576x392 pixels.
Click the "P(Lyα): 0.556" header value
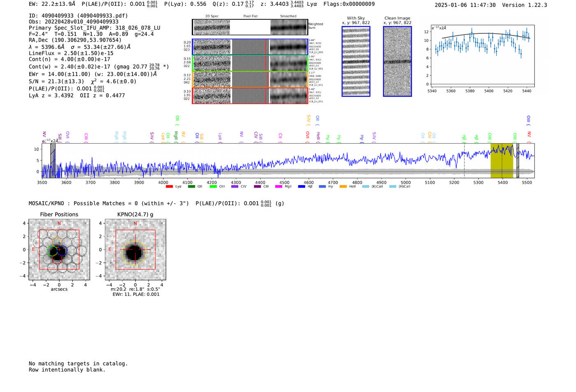coord(185,4)
